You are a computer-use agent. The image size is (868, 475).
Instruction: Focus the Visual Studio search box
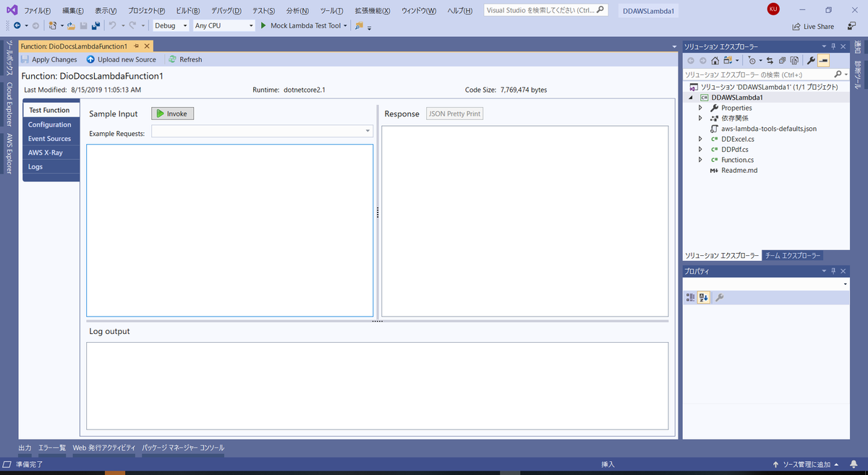tap(545, 11)
